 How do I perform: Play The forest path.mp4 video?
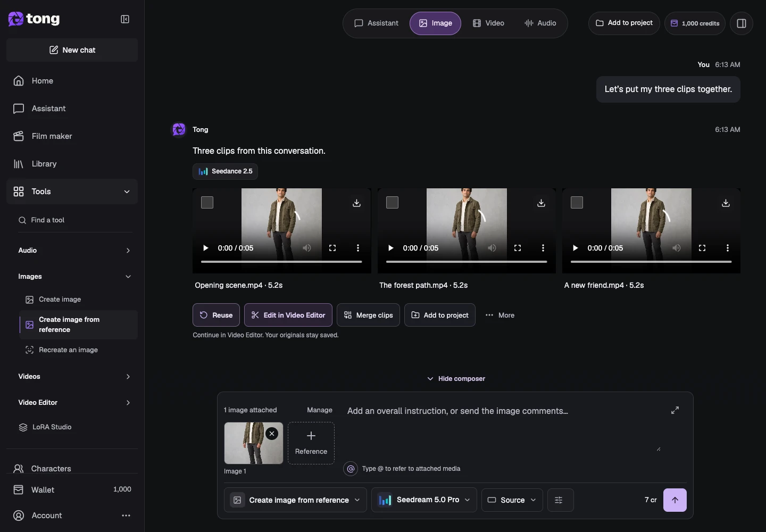click(391, 248)
